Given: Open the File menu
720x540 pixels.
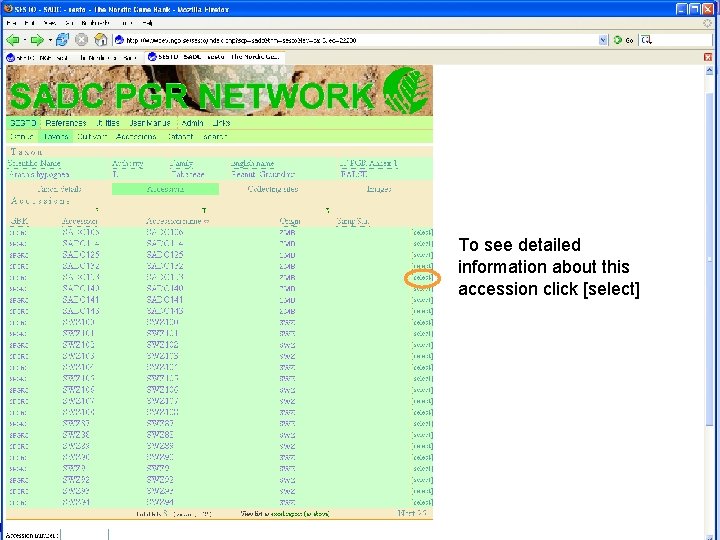Looking at the screenshot, I should (x=12, y=22).
